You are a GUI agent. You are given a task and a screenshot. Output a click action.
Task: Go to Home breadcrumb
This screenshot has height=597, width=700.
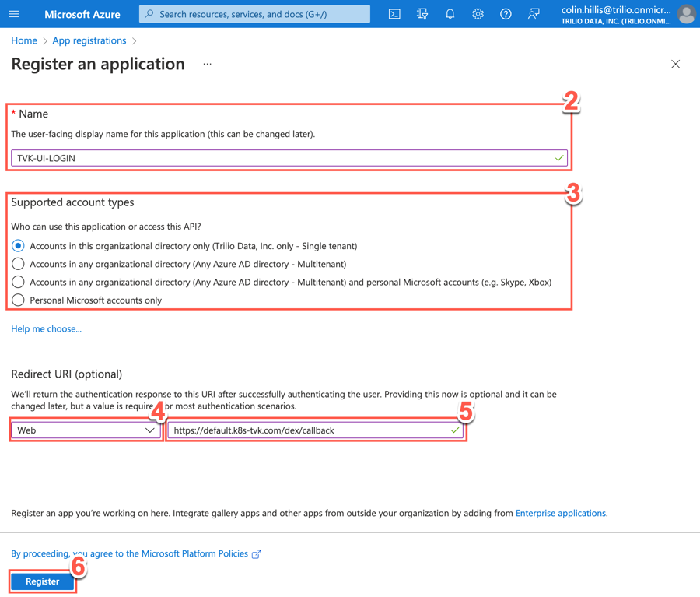[x=24, y=40]
